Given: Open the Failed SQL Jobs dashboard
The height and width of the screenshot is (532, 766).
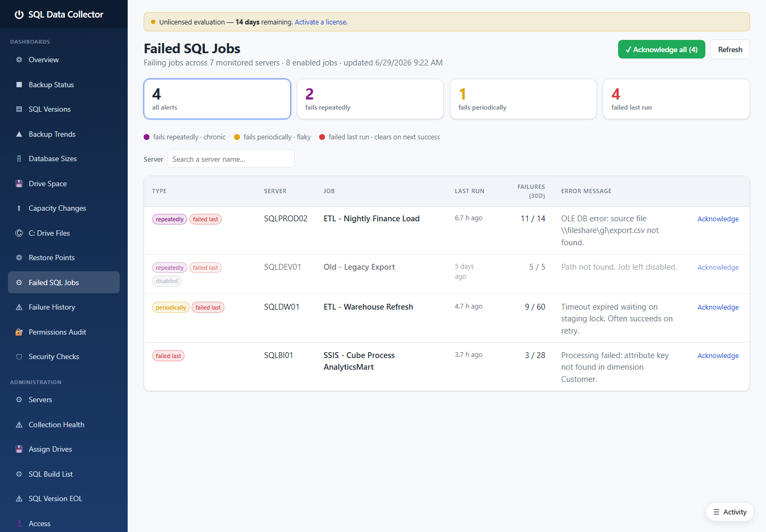Looking at the screenshot, I should pos(64,282).
